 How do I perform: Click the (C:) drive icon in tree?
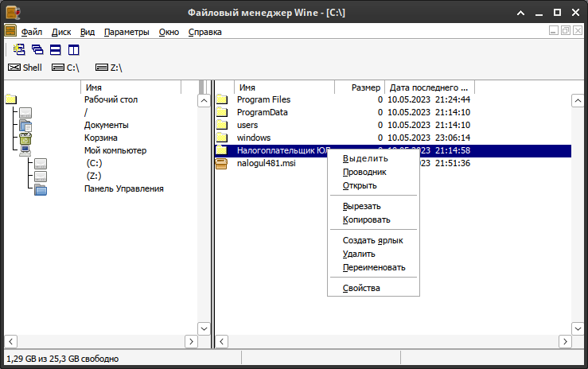coord(41,164)
